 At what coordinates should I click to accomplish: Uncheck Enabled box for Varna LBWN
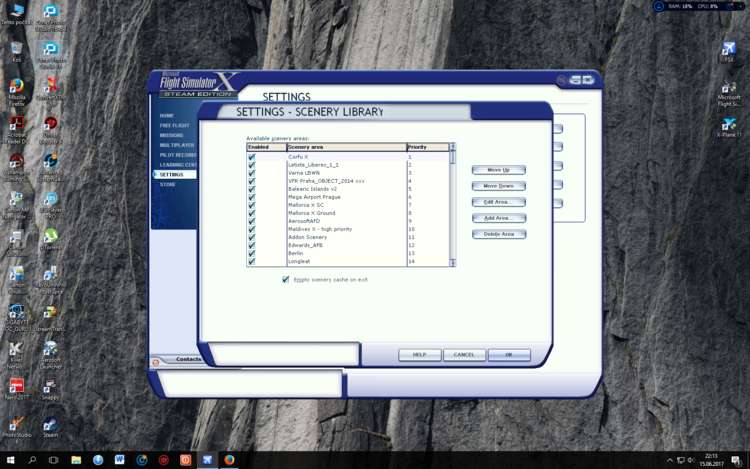click(252, 173)
